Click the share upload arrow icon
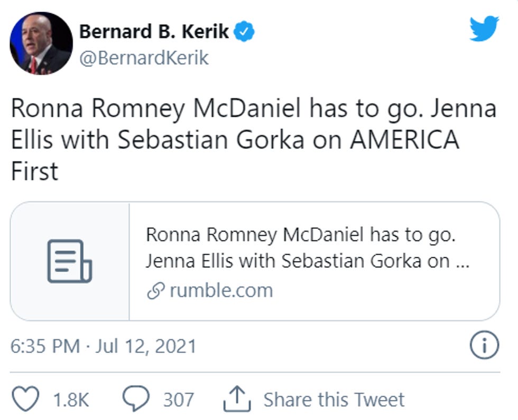 click(237, 399)
